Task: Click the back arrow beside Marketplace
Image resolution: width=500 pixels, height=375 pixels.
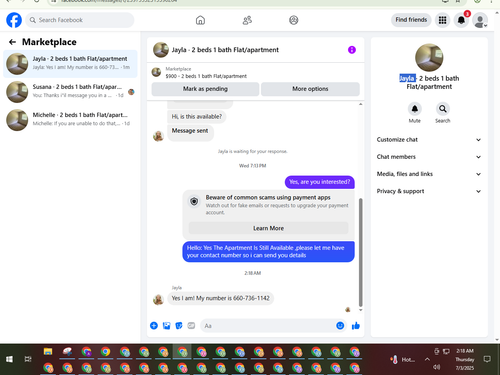Action: coord(12,42)
